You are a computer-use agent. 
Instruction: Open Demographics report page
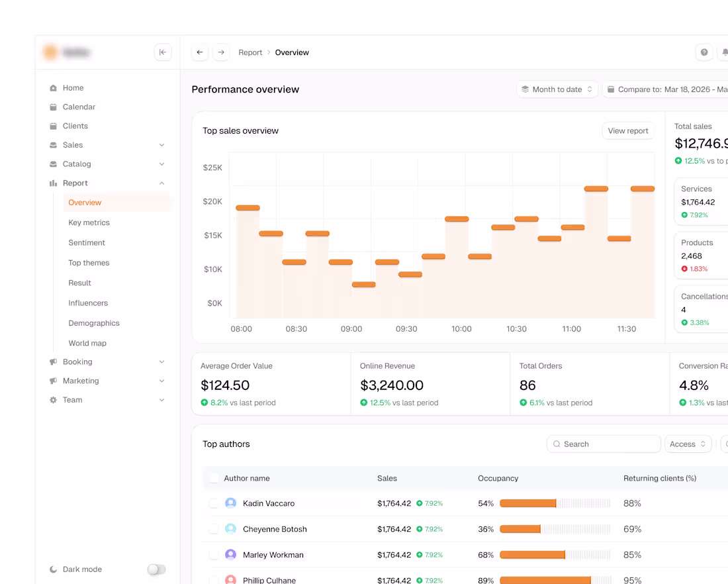click(94, 323)
